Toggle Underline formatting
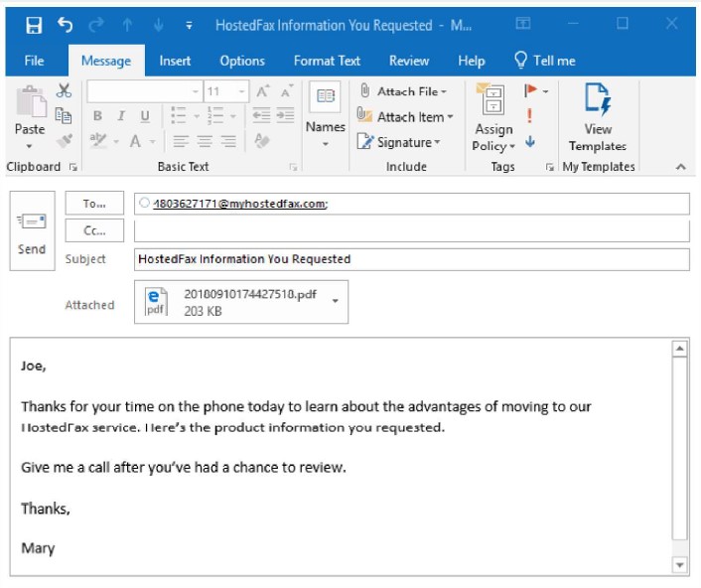 (x=145, y=116)
